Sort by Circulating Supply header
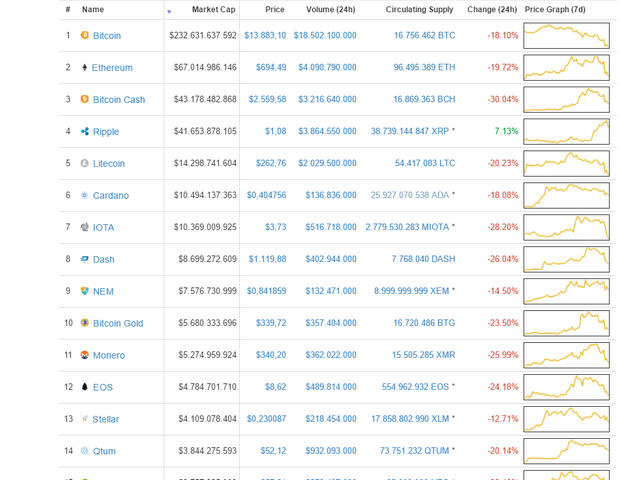620x480 pixels. tap(419, 9)
